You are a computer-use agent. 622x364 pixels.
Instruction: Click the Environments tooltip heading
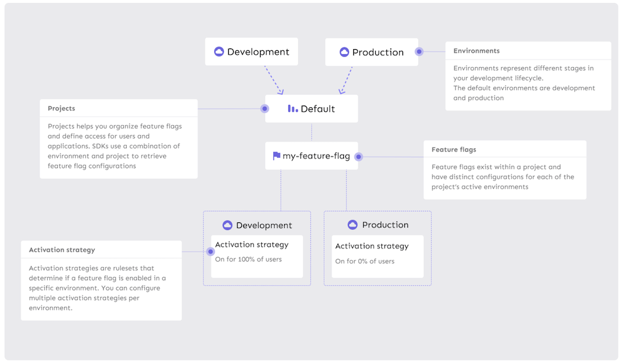[x=476, y=51]
